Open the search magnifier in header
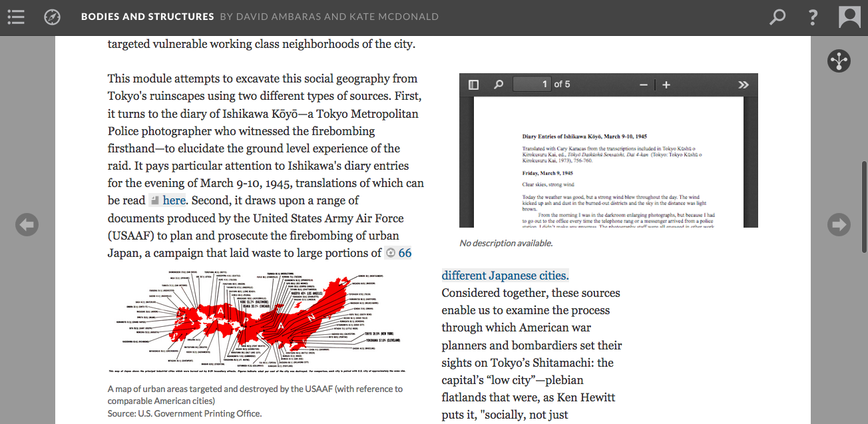 777,17
